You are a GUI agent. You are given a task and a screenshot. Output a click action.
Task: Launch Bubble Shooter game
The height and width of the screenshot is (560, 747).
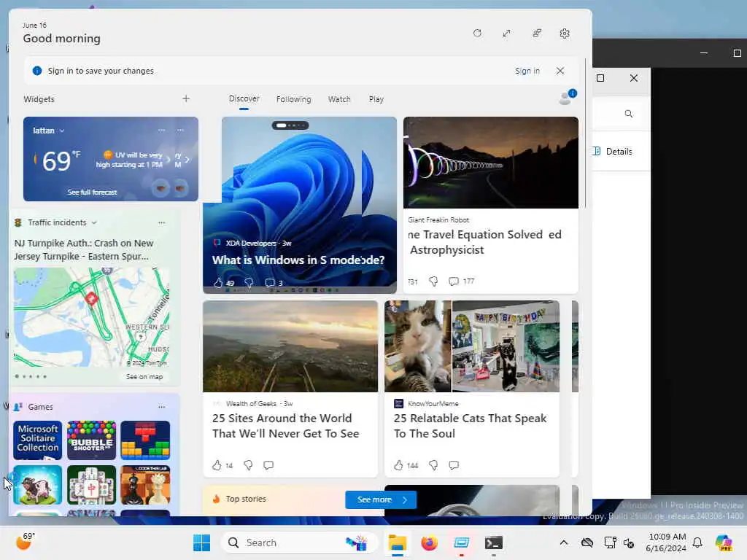point(91,440)
